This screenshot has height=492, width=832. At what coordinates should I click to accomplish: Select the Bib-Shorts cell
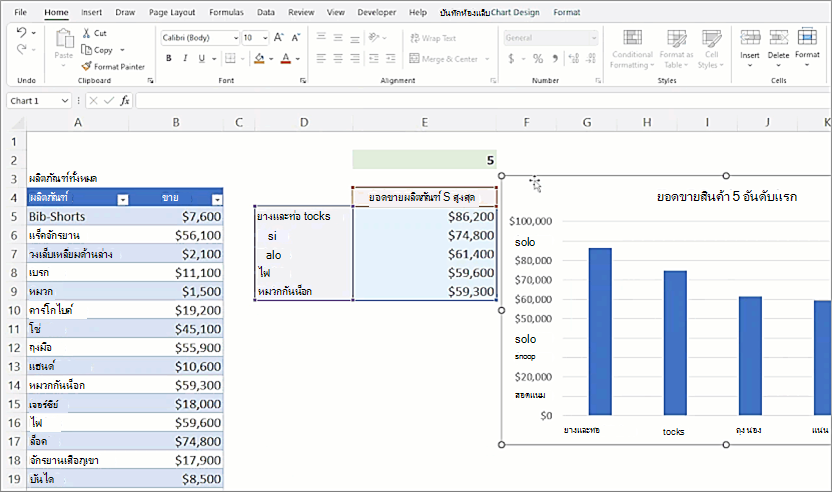77,217
